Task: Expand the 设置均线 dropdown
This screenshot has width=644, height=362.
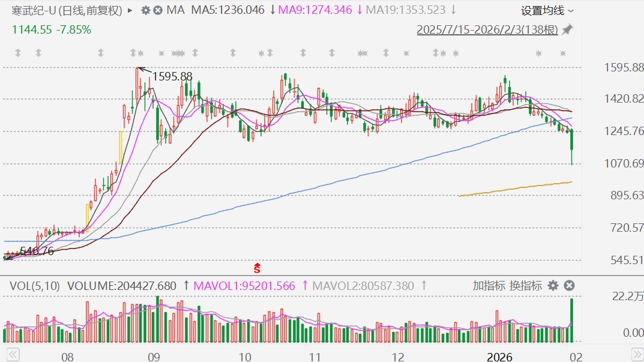Action: [547, 10]
